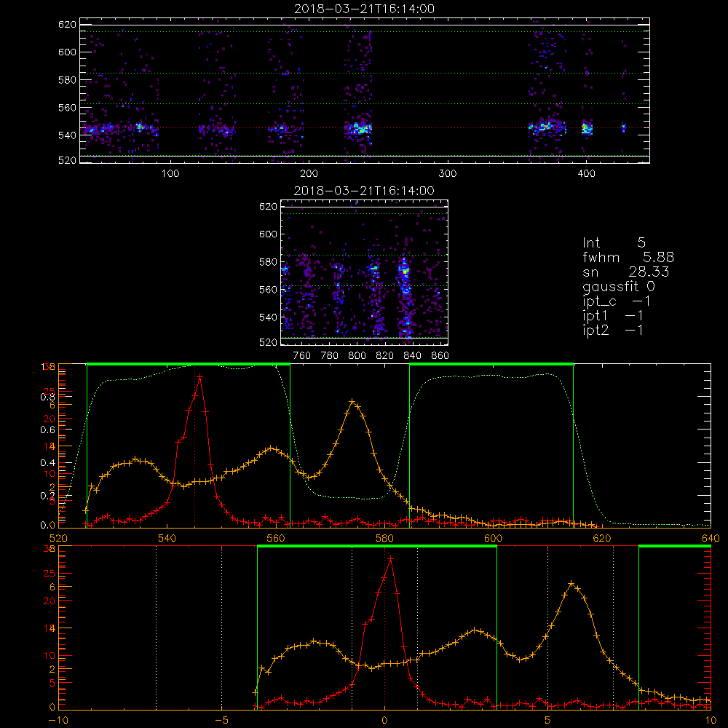Click x-axis label 10 of the lower plot

[711, 720]
